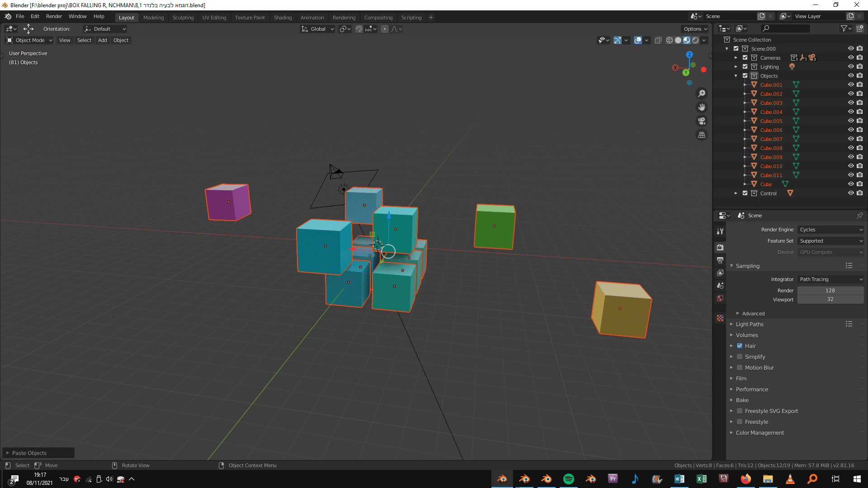This screenshot has width=868, height=488.
Task: Open the Render Engine dropdown
Action: 830,230
